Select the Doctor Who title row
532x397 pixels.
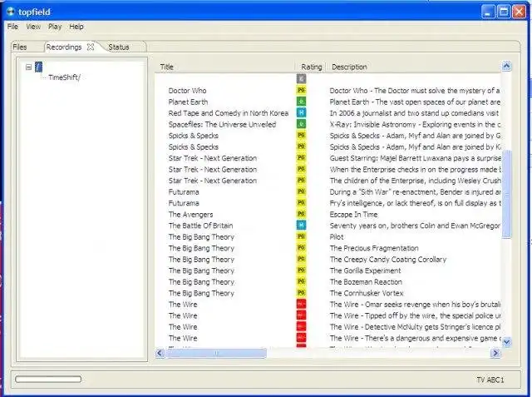click(x=187, y=91)
